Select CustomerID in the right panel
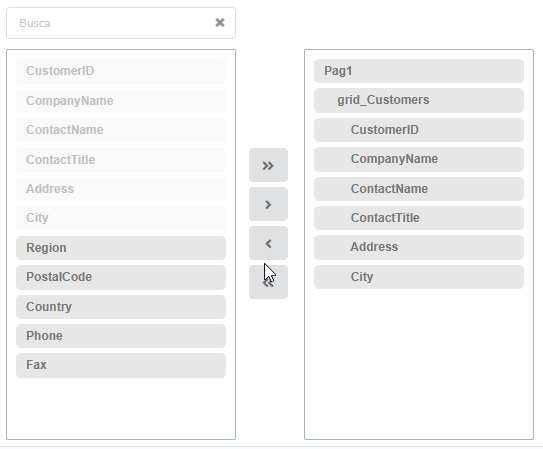This screenshot has width=543, height=449. pos(419,130)
